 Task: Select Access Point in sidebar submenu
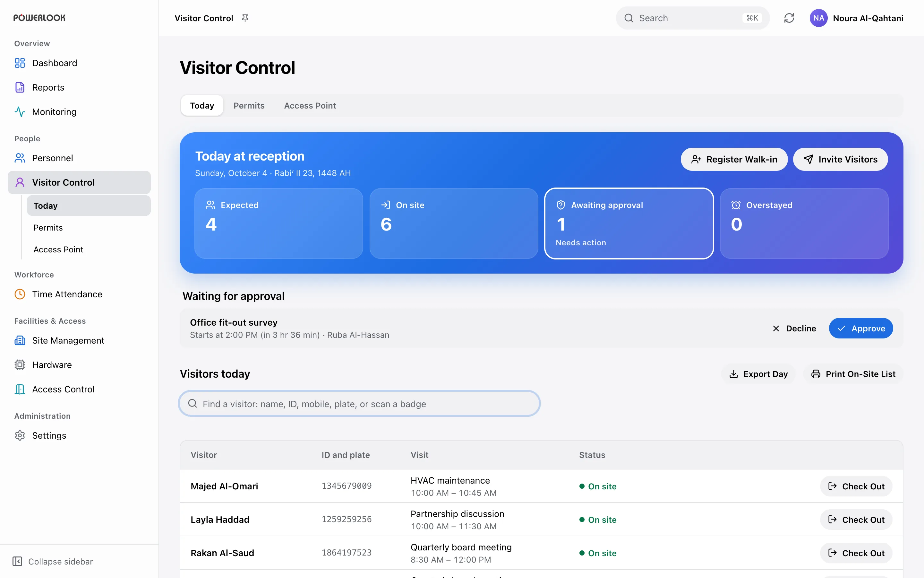point(89,250)
